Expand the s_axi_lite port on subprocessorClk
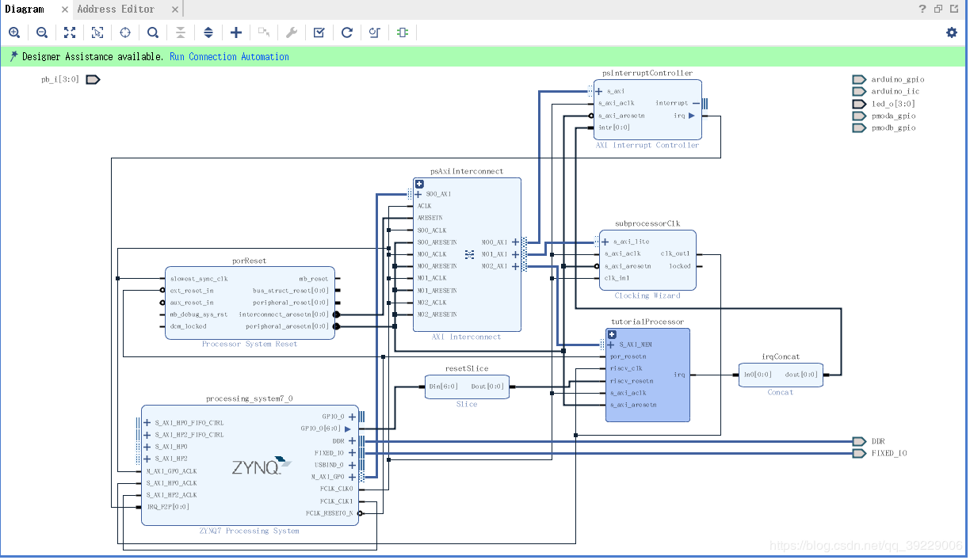The height and width of the screenshot is (560, 970). [605, 242]
